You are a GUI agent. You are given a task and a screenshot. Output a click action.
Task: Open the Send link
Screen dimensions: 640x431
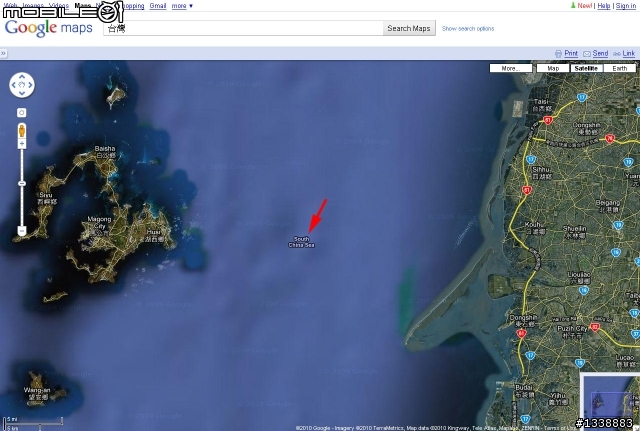(600, 53)
